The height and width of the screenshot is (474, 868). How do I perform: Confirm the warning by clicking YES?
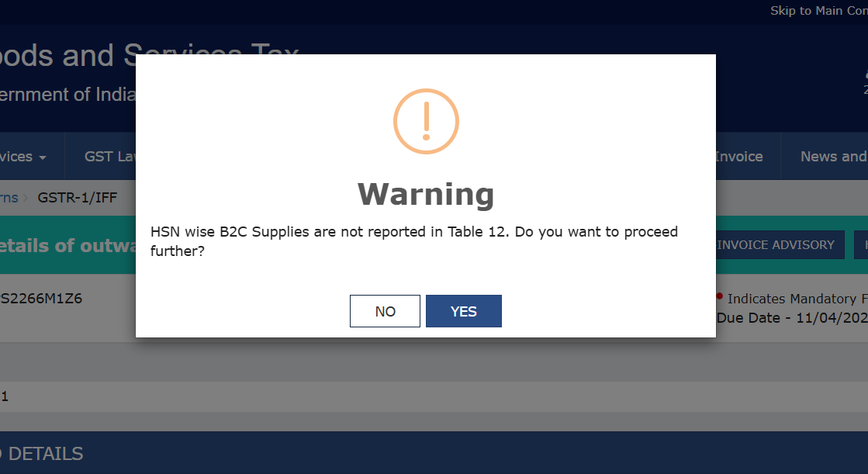463,311
